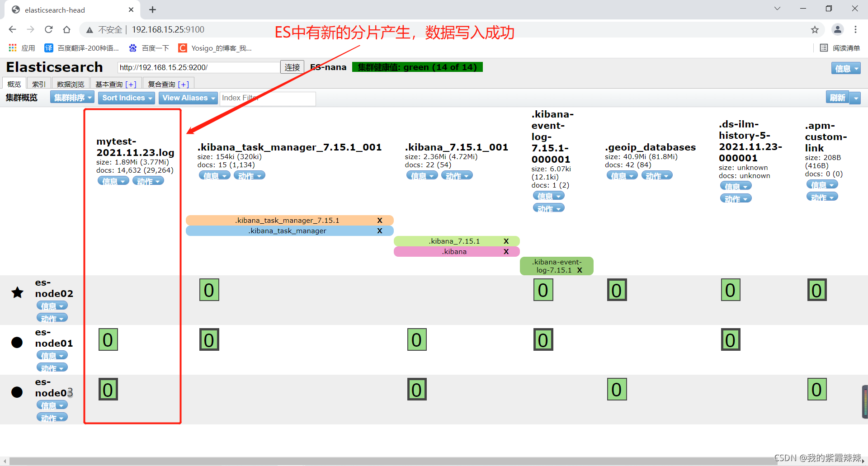Click master star icon for es-node02
Viewport: 868px width, 466px height.
coord(17,292)
